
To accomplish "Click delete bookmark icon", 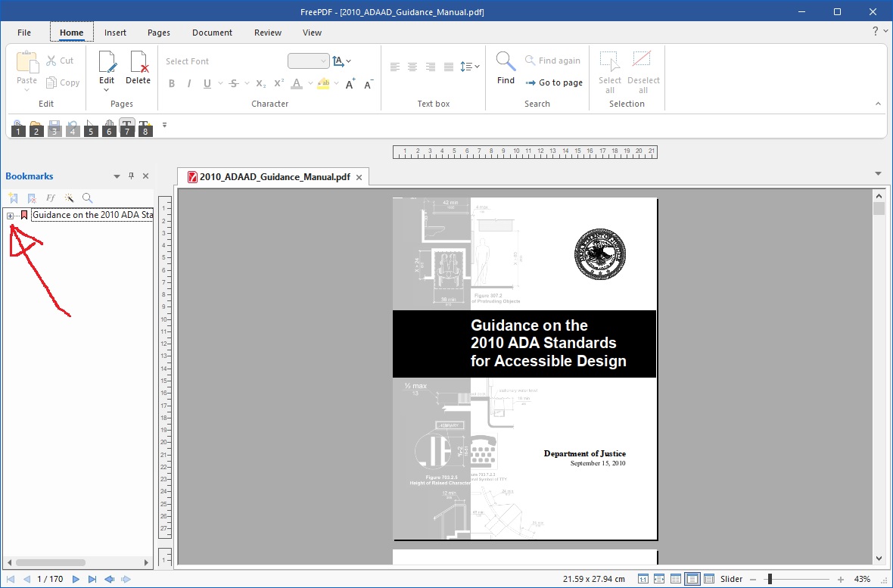I will coord(32,198).
